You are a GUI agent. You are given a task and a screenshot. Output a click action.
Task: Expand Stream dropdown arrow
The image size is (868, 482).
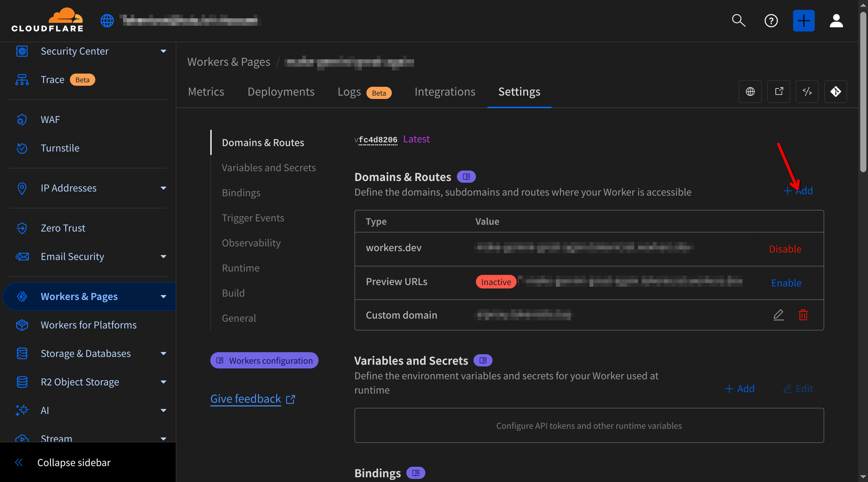pyautogui.click(x=163, y=439)
